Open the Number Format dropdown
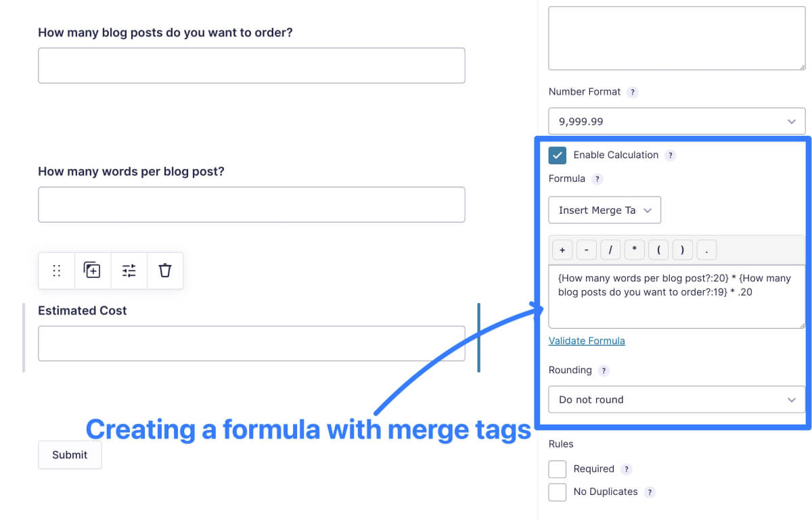The image size is (812, 520). click(x=677, y=121)
